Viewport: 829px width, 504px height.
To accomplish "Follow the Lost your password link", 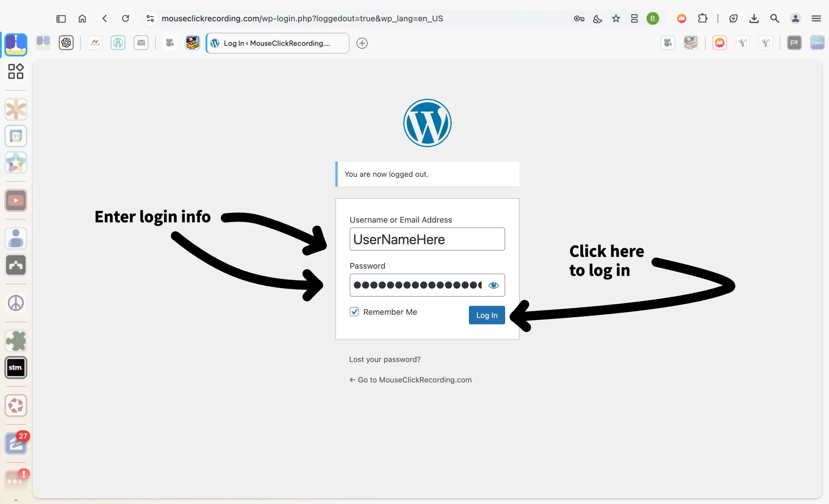I will pos(385,359).
